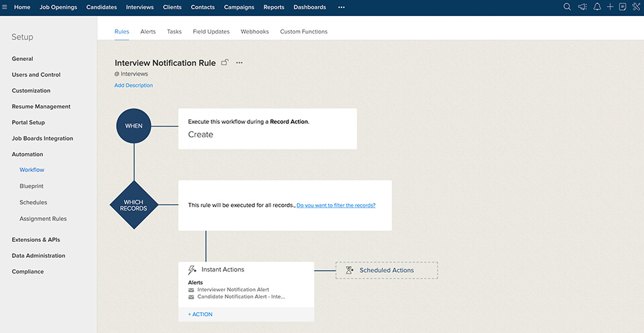Screen dimensions: 644x333
Task: Click the plus quick-create icon
Action: point(610,7)
